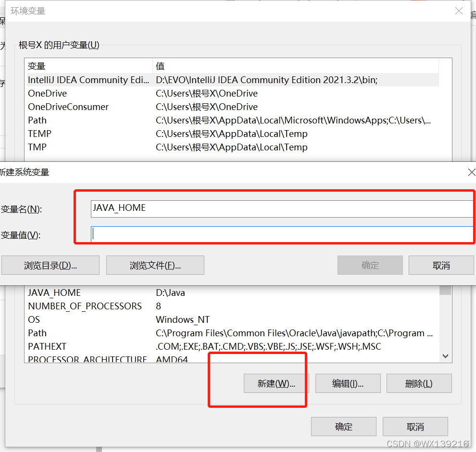Click the AMD64 value in system variables
The width and height of the screenshot is (476, 452).
[x=172, y=359]
